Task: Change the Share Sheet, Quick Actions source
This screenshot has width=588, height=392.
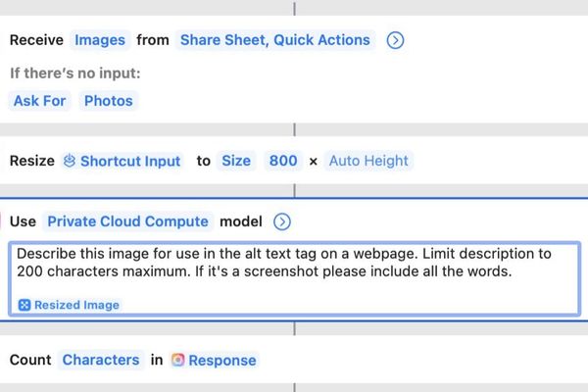Action: [274, 40]
